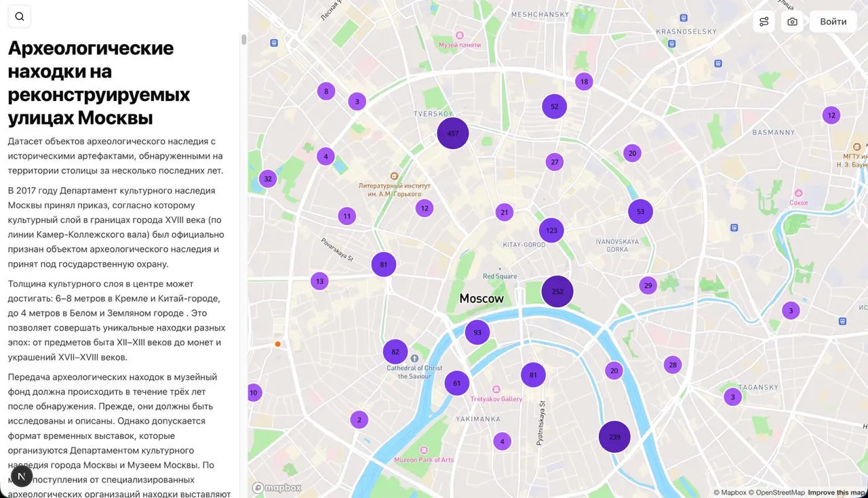The image size is (868, 498).
Task: Expand the 29 cluster marker
Action: coord(648,285)
